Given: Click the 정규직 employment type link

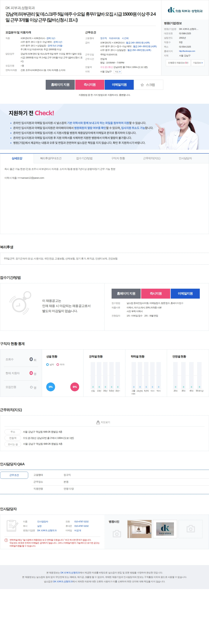Looking at the screenshot, I should pos(103,38).
